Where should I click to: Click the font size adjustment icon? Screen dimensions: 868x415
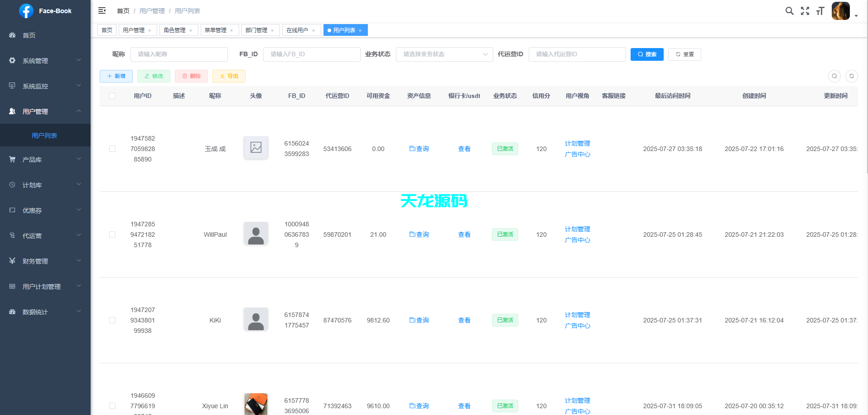click(x=820, y=10)
